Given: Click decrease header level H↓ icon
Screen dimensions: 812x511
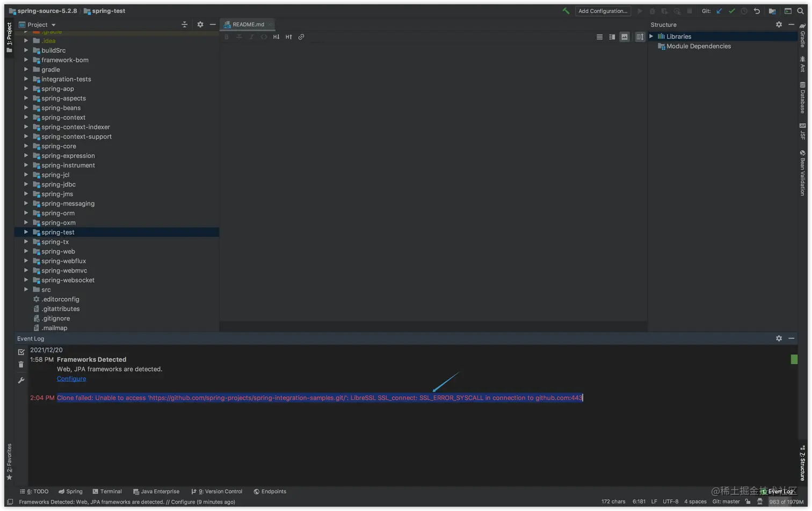Looking at the screenshot, I should click(276, 37).
